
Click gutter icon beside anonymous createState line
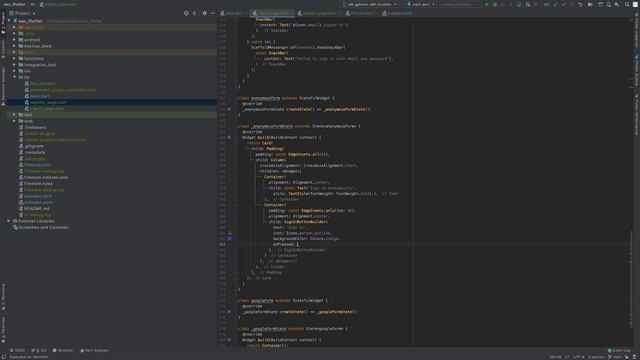229,109
